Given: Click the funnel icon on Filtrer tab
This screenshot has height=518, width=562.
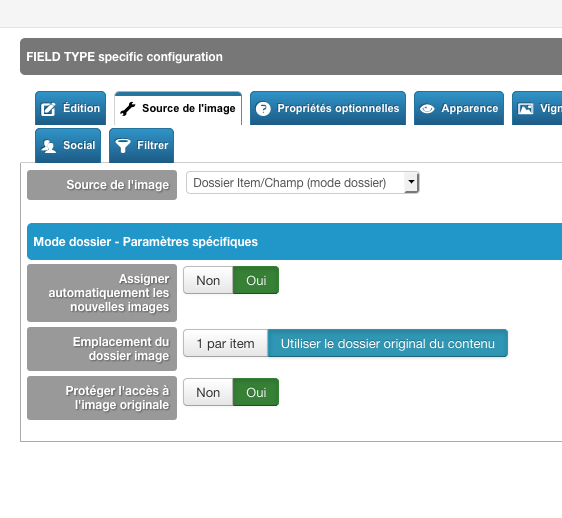Looking at the screenshot, I should tap(123, 146).
